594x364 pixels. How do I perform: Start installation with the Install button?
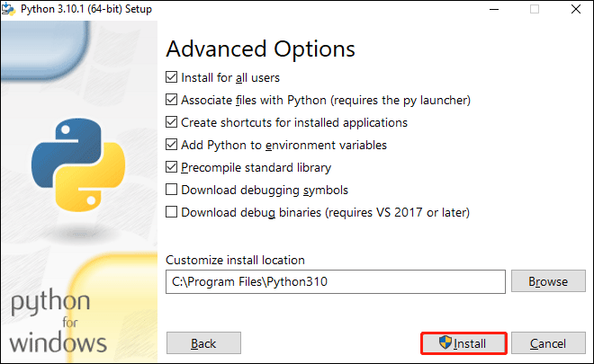click(x=463, y=343)
